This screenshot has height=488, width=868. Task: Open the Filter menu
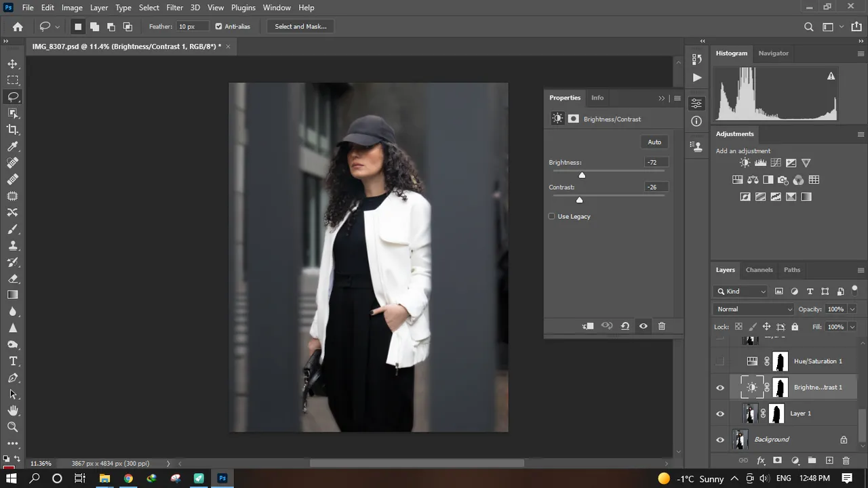[x=174, y=7]
